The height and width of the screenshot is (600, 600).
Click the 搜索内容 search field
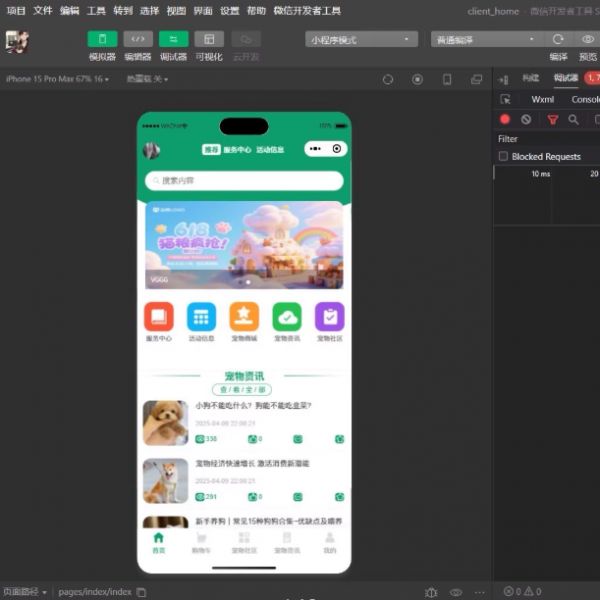pyautogui.click(x=244, y=181)
